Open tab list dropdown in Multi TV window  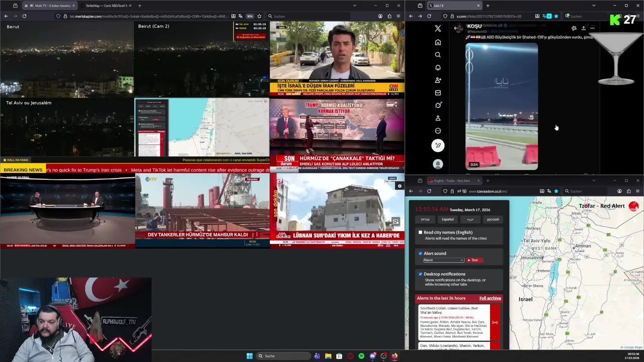tap(355, 6)
